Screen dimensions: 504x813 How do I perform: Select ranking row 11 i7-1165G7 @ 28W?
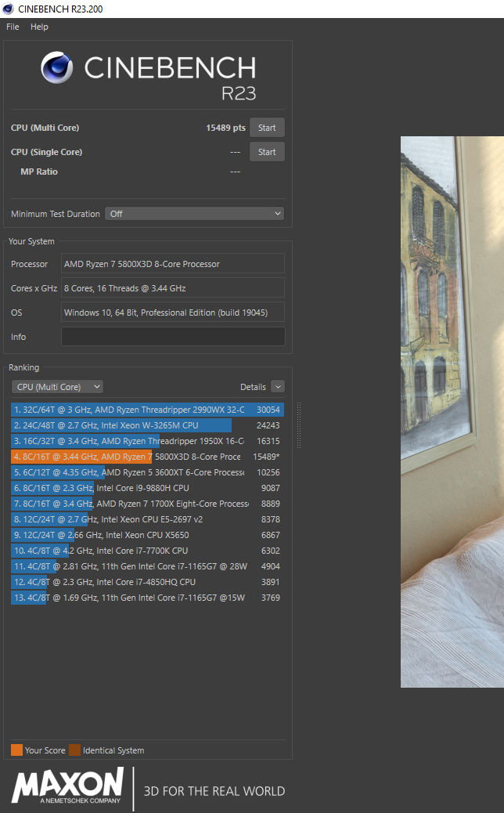147,566
